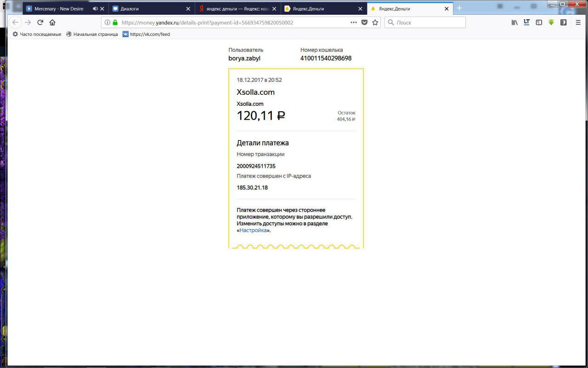Click the dark square extension icon
Screen dimensions: 588x368
point(563,23)
